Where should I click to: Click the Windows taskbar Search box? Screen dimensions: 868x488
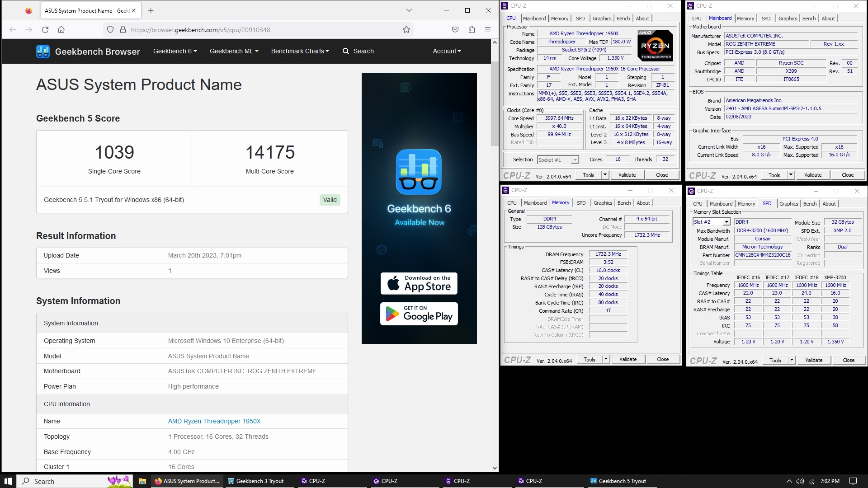(75, 481)
